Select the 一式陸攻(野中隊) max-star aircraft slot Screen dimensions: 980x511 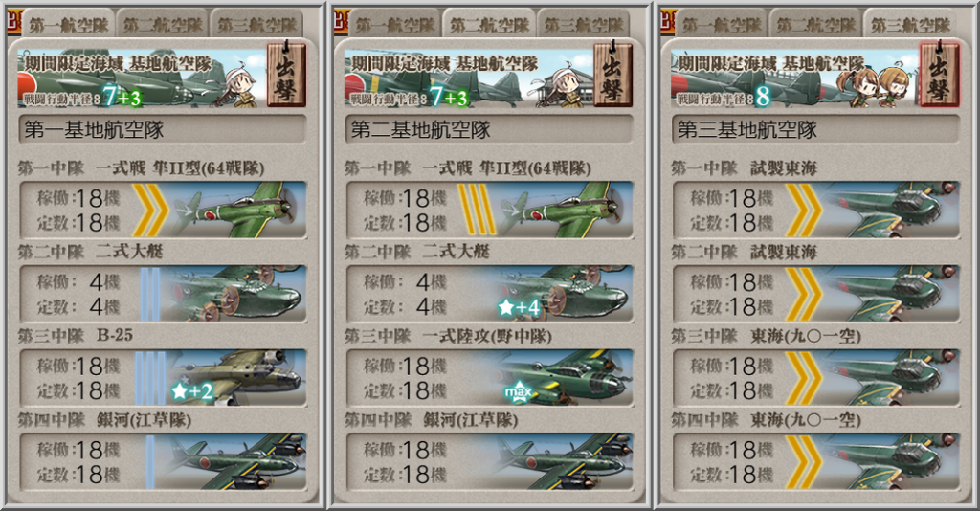(489, 377)
